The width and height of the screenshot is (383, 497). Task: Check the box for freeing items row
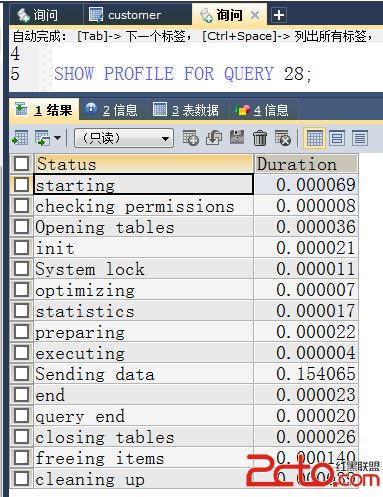click(x=22, y=458)
